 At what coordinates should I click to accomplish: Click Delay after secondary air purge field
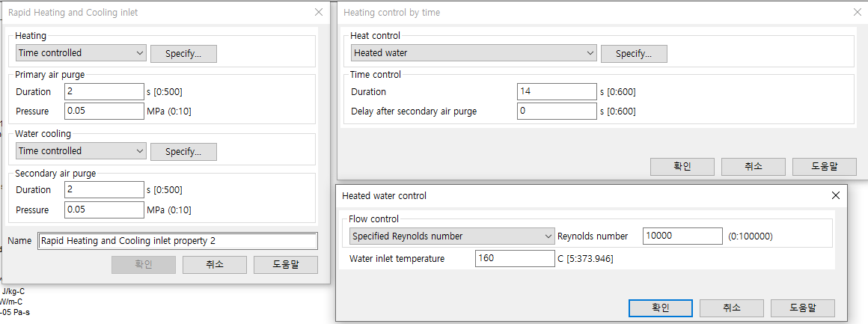(x=557, y=111)
